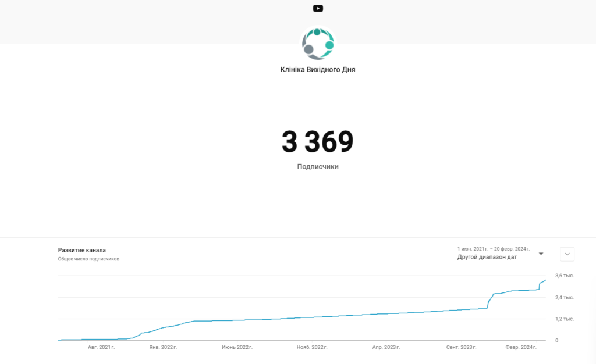Click the 1 июн. 2021 г. – 20 февр. 2024 г. date text
The image size is (596, 364).
[x=494, y=249]
